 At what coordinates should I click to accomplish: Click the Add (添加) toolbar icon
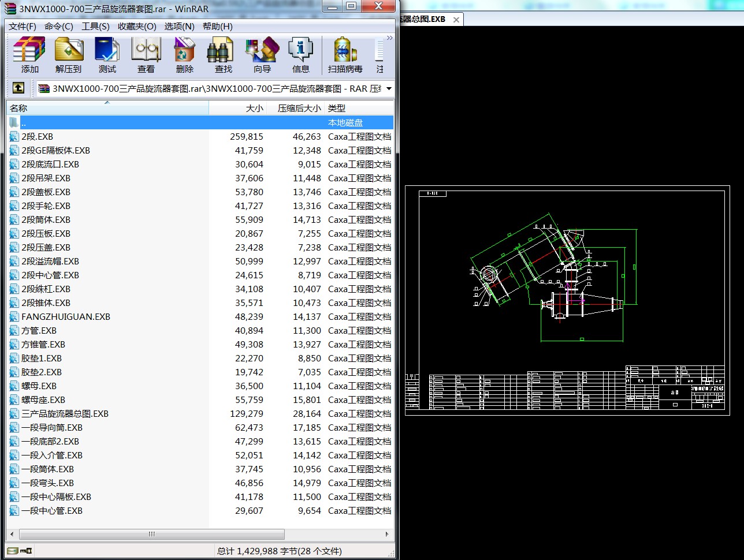coord(29,55)
